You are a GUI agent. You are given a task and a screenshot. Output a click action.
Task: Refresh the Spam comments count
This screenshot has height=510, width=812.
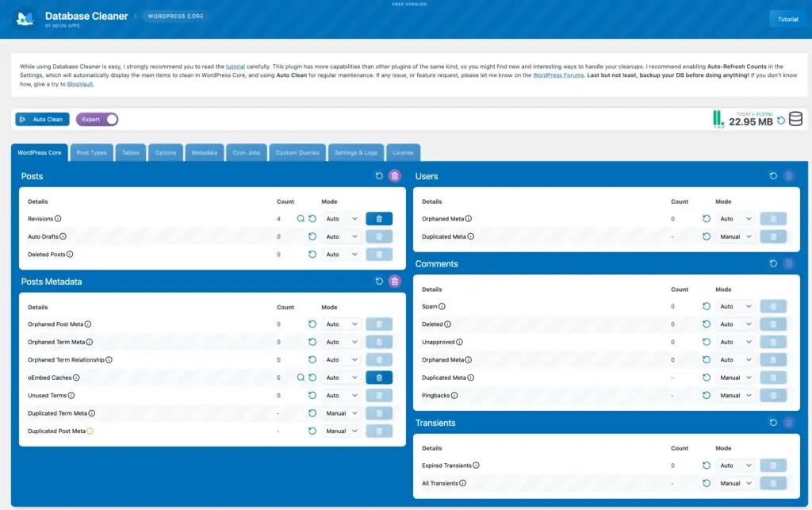click(707, 306)
